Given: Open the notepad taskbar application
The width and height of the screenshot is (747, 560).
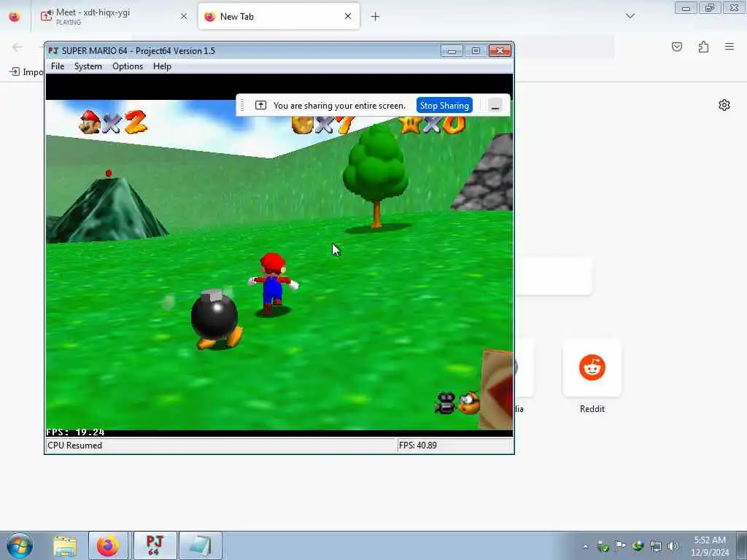Looking at the screenshot, I should pyautogui.click(x=200, y=545).
